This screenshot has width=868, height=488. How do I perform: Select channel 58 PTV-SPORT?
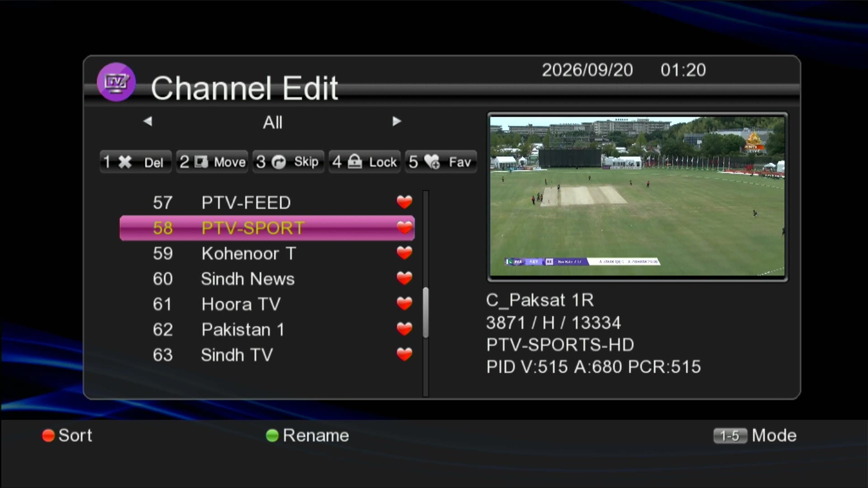point(267,228)
